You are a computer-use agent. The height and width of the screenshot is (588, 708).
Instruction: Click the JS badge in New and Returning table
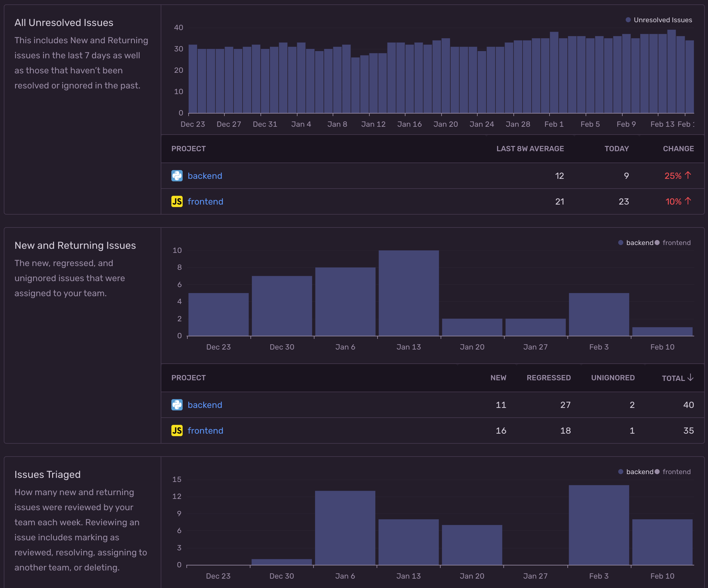pos(177,430)
